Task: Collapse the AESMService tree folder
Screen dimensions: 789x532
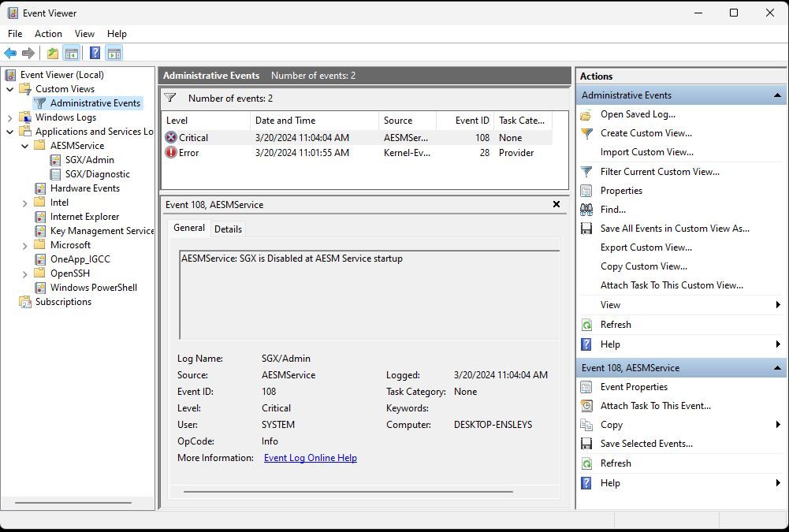Action: (24, 146)
